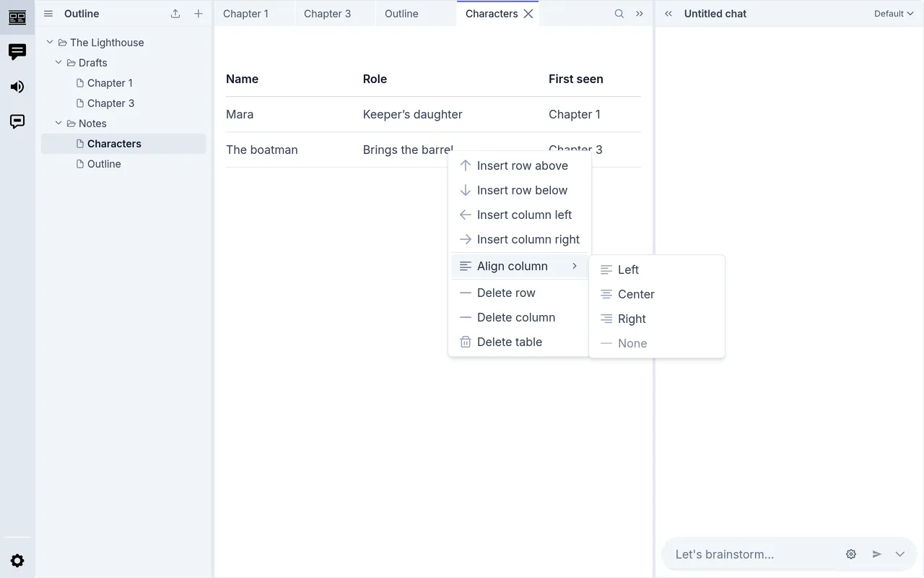Choose Insert column right
The image size is (924, 578).
pyautogui.click(x=520, y=239)
